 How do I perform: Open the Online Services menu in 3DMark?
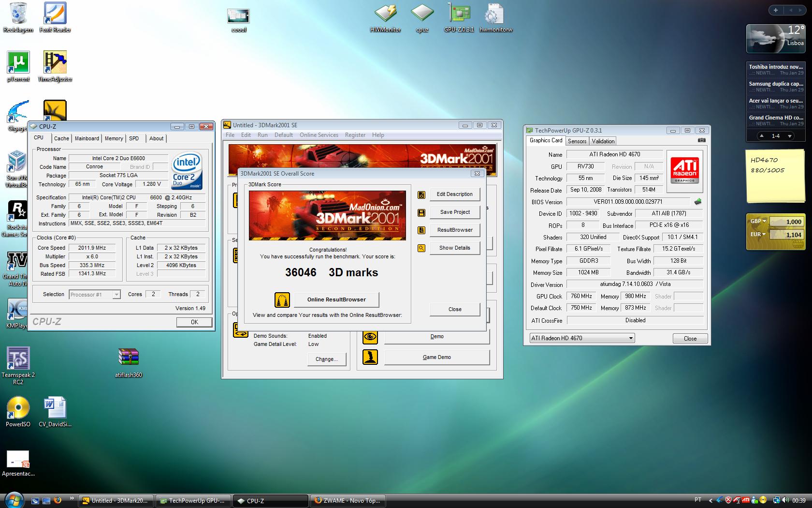pos(319,135)
